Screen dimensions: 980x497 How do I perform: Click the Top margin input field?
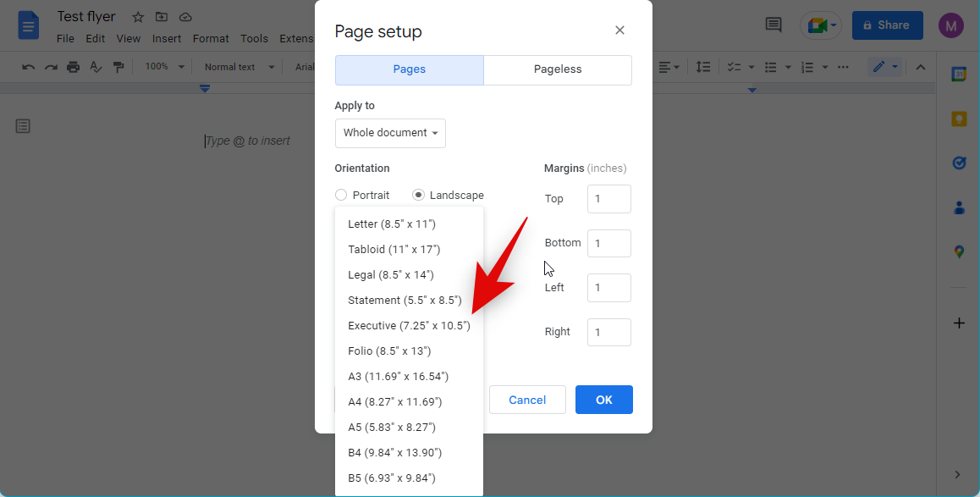608,199
